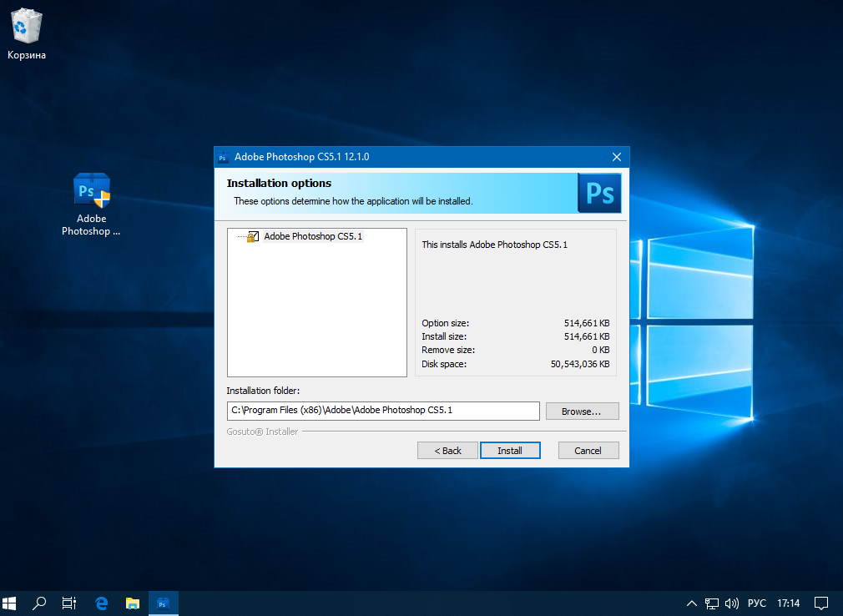Cancel the Photoshop installation
Viewport: 843px width, 616px height.
[x=588, y=451]
